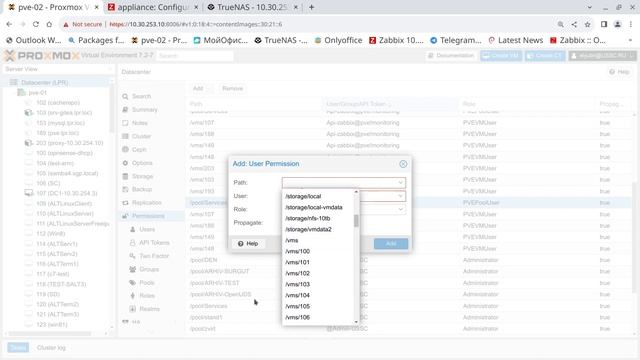Open Packages f... bookmark

pos(96,40)
